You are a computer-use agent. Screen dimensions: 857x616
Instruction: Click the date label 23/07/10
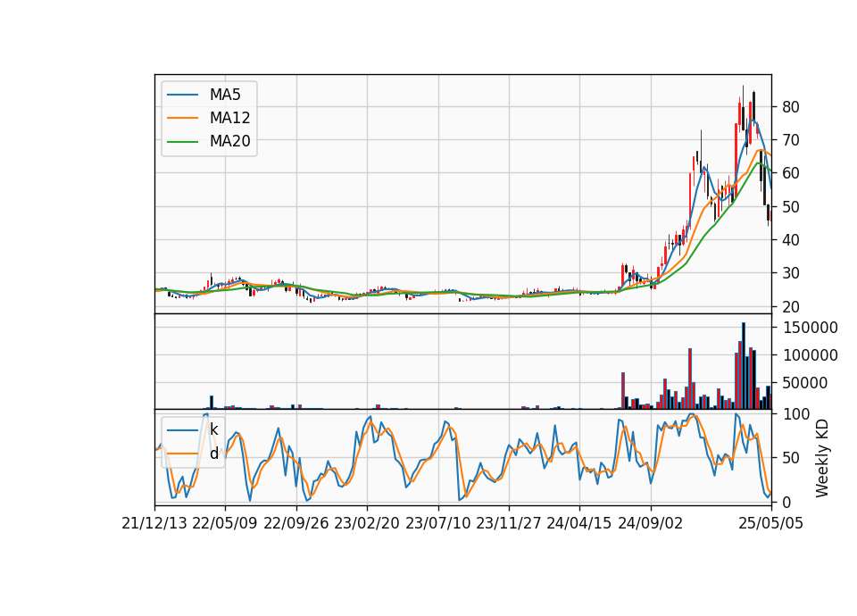[x=437, y=523]
